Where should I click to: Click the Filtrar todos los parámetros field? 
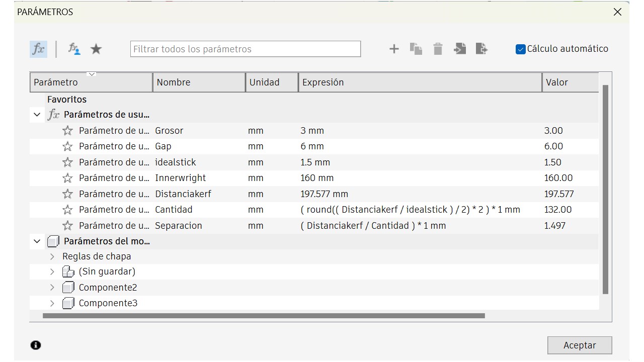point(245,49)
